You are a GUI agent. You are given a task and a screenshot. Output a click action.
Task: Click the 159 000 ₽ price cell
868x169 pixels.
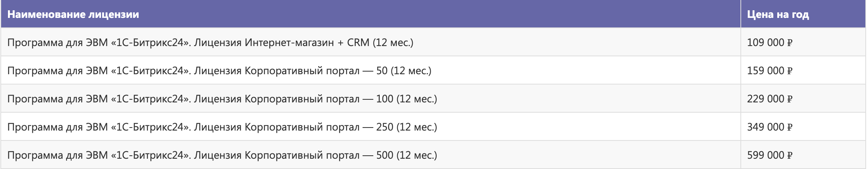(803, 70)
